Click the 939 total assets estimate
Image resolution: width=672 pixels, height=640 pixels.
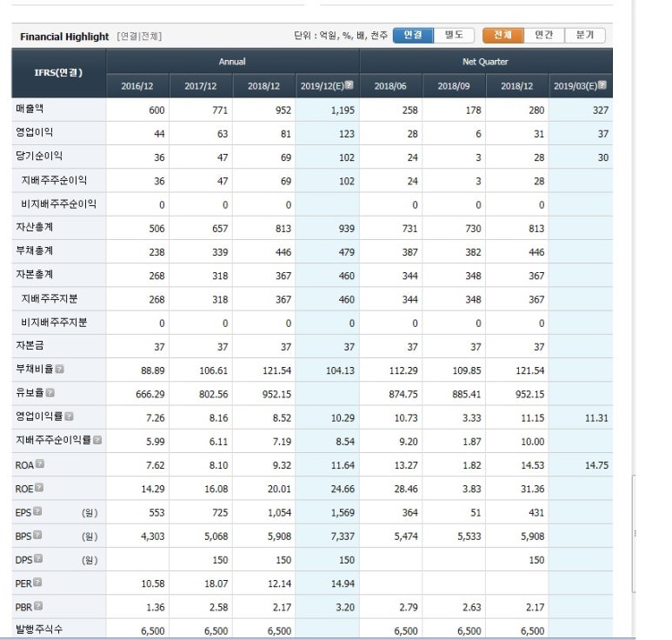(347, 229)
